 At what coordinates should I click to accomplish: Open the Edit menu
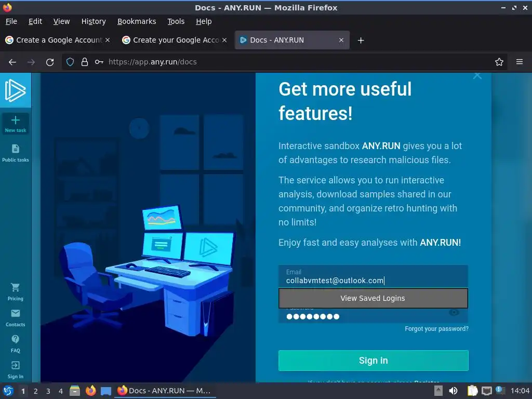point(35,21)
